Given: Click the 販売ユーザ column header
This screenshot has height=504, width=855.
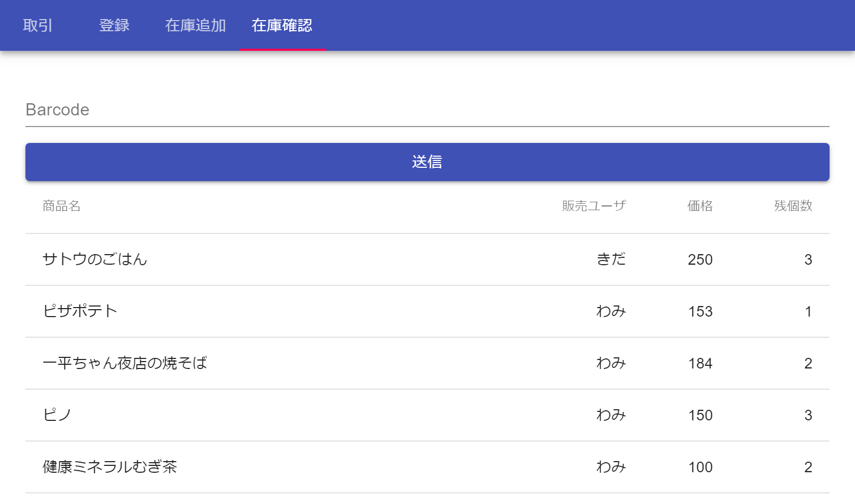Looking at the screenshot, I should [593, 206].
